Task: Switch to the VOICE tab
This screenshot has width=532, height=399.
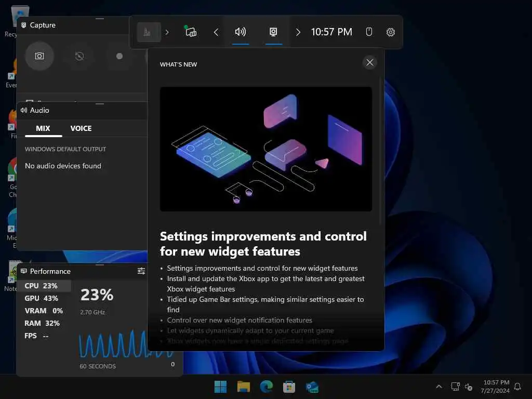Action: tap(81, 128)
